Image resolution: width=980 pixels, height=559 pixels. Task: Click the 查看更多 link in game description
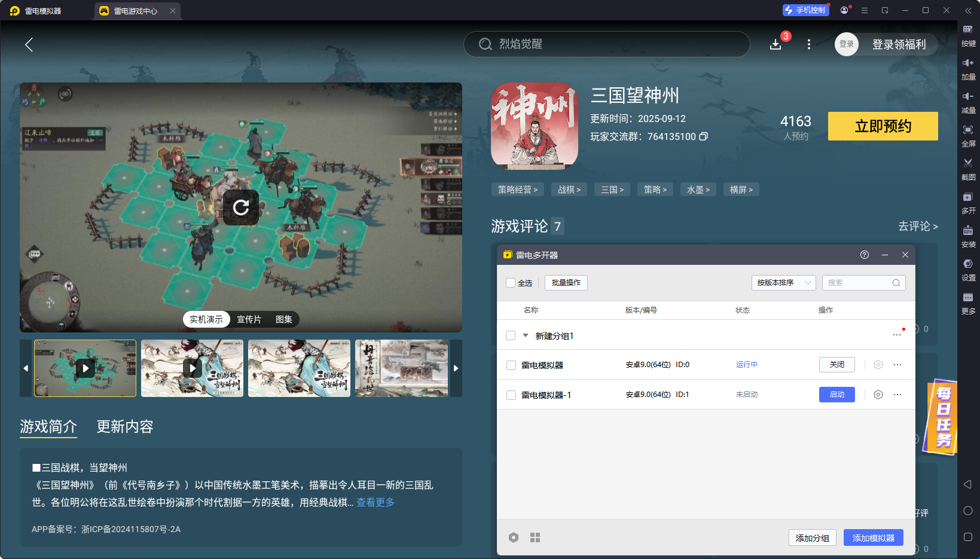375,503
